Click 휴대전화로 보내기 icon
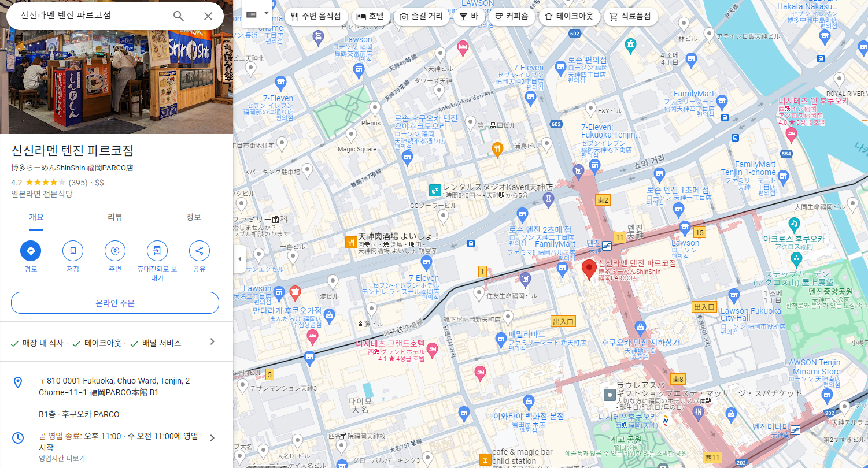This screenshot has width=868, height=468. (157, 251)
